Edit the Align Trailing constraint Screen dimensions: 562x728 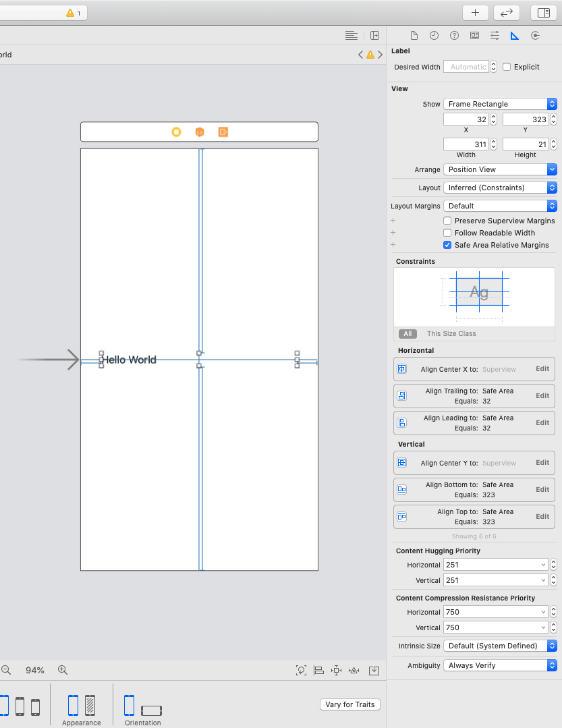click(x=542, y=395)
